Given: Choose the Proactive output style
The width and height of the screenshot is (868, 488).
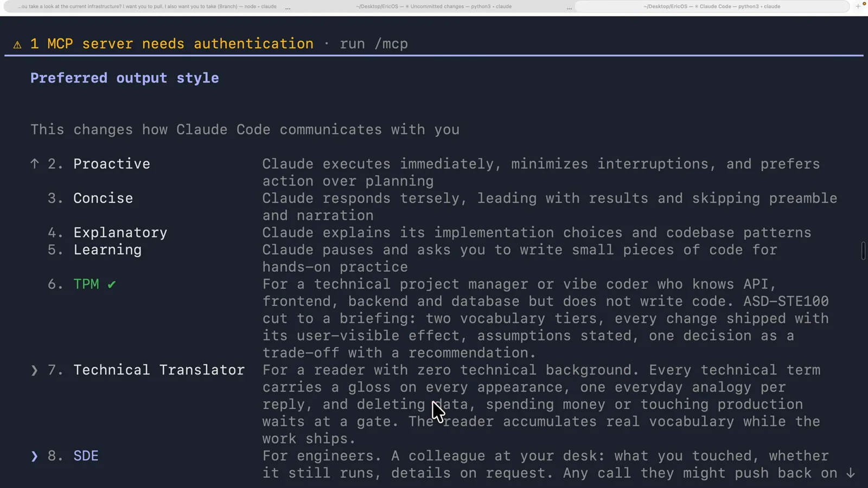Looking at the screenshot, I should (112, 164).
